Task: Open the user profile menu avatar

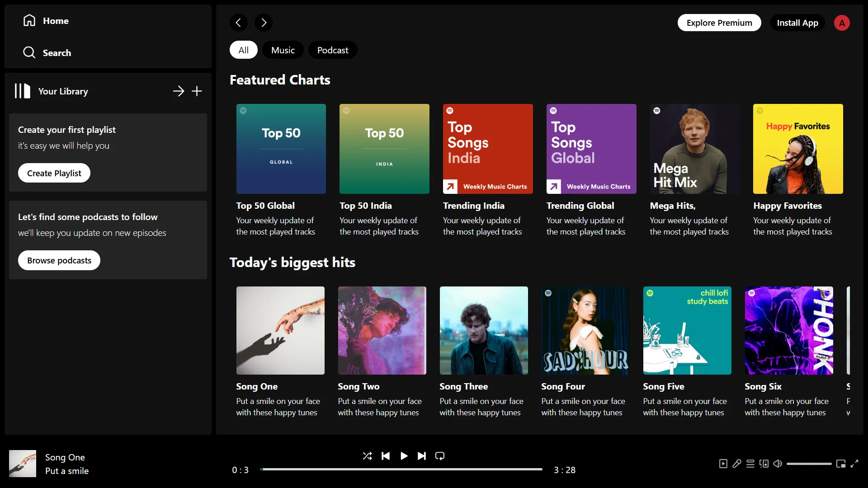Action: (842, 23)
